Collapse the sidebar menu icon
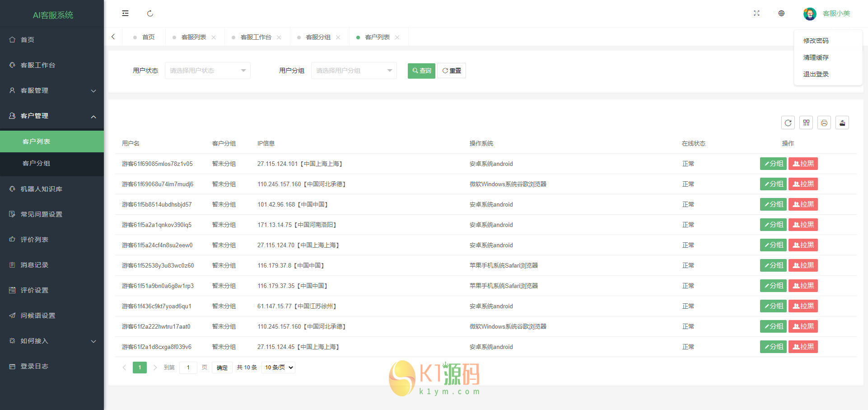The image size is (868, 410). point(125,14)
